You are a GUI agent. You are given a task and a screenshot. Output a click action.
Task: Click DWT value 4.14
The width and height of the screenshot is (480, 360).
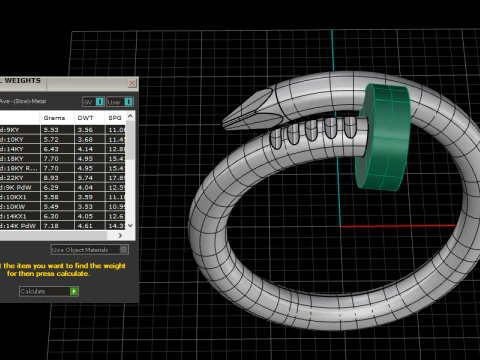point(85,149)
